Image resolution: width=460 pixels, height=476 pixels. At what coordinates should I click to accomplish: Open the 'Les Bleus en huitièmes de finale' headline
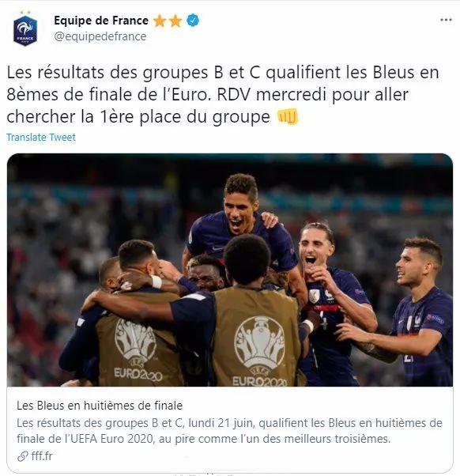(100, 406)
